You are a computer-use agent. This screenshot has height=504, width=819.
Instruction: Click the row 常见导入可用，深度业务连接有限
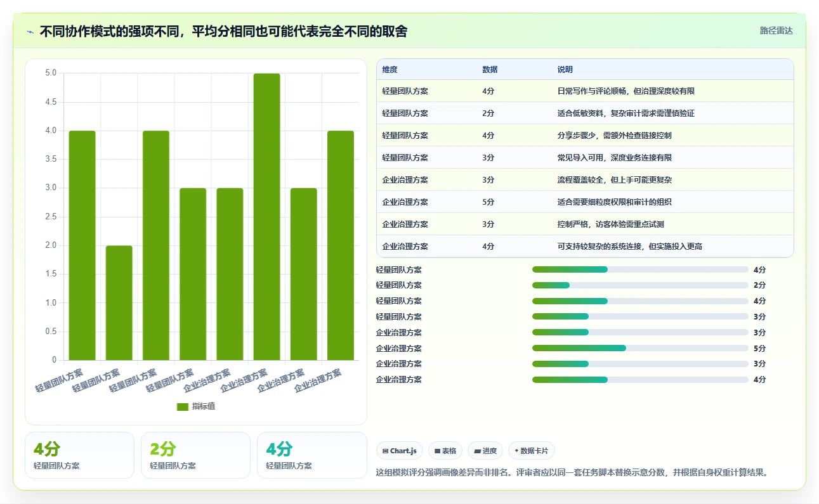click(x=585, y=157)
